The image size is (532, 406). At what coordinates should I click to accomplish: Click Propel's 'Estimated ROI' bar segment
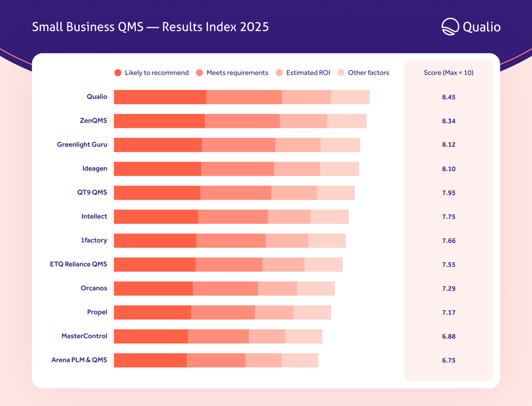(274, 312)
